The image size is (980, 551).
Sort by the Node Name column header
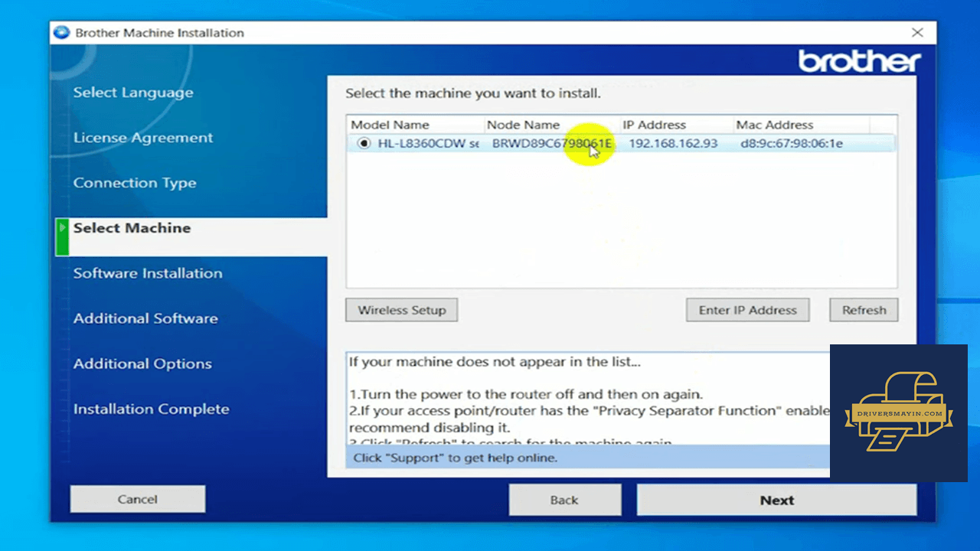point(524,125)
